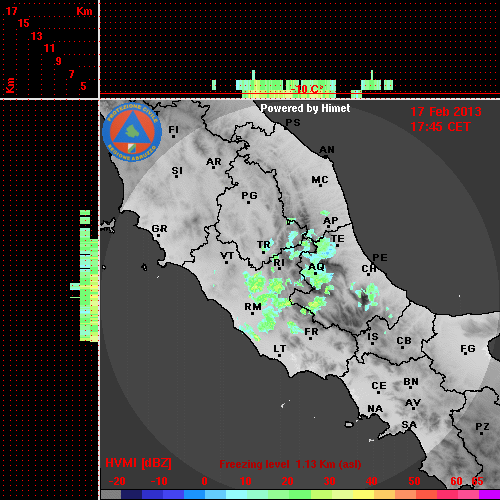Click the 50 dBZ scale label

click(414, 481)
